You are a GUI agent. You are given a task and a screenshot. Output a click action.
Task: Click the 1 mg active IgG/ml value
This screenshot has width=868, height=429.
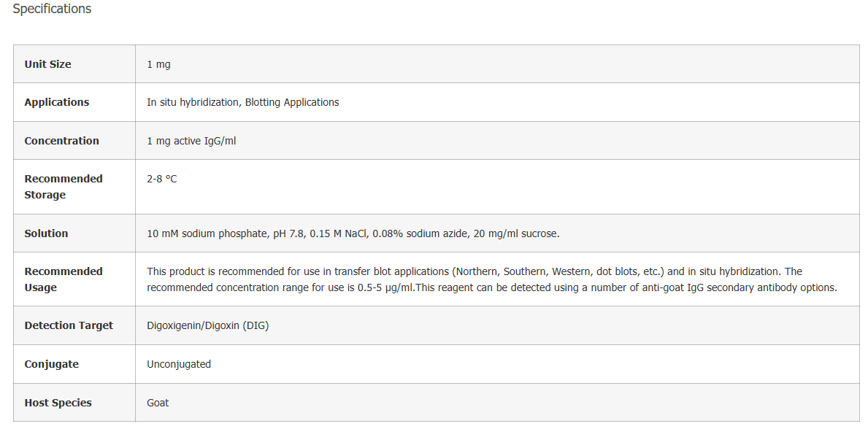click(x=191, y=141)
